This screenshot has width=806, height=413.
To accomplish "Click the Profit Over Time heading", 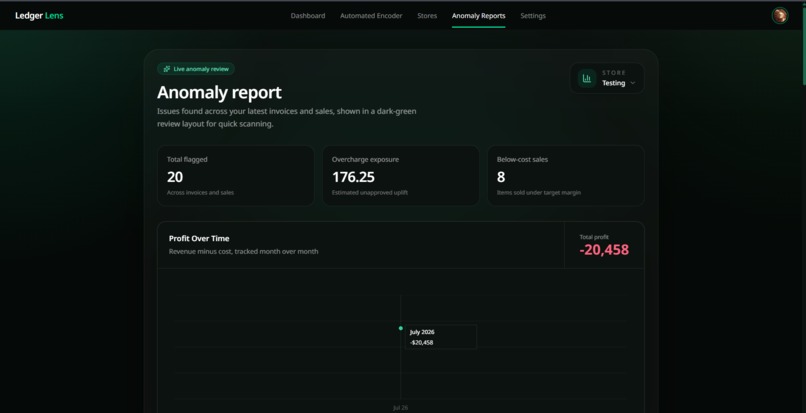I will click(x=199, y=239).
